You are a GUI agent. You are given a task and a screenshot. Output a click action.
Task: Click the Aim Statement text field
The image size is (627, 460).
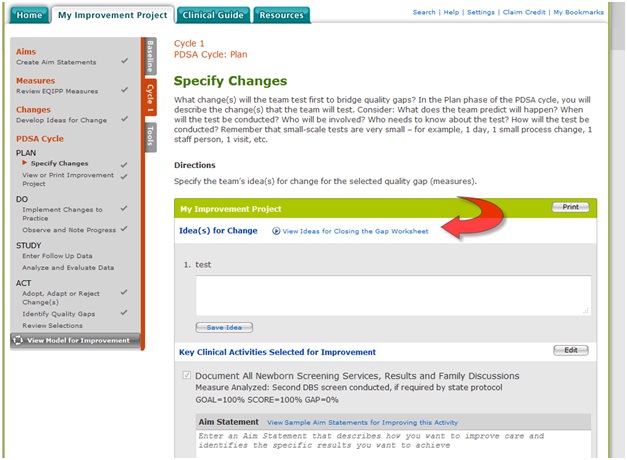[x=393, y=444]
